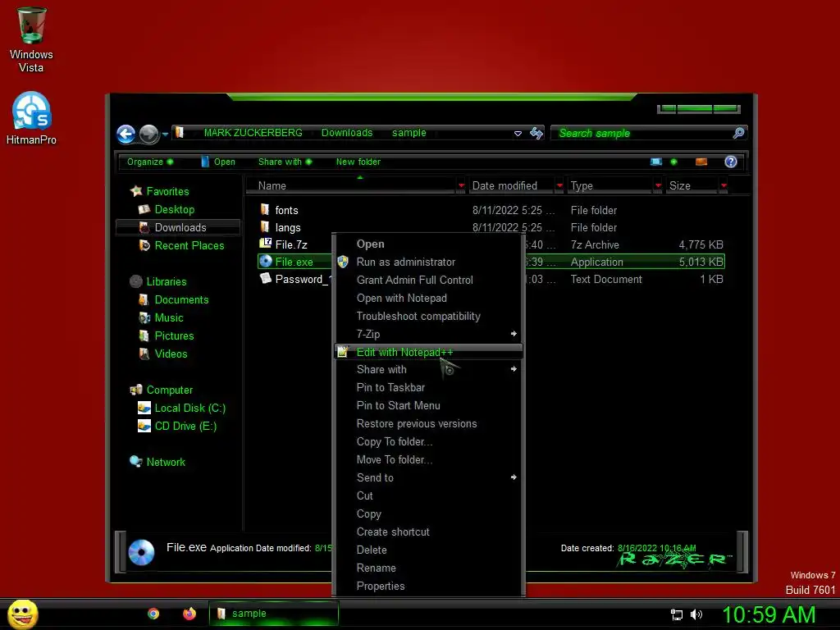Choose Troubleshoot compatibility

click(428, 316)
